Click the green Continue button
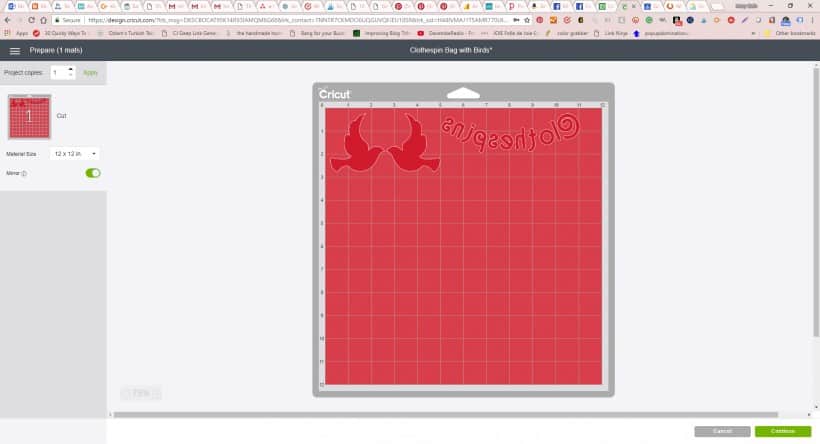The width and height of the screenshot is (820, 444). pos(783,431)
